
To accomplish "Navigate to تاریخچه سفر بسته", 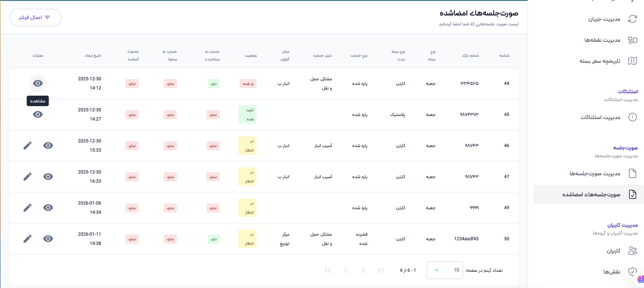I will pos(600,61).
